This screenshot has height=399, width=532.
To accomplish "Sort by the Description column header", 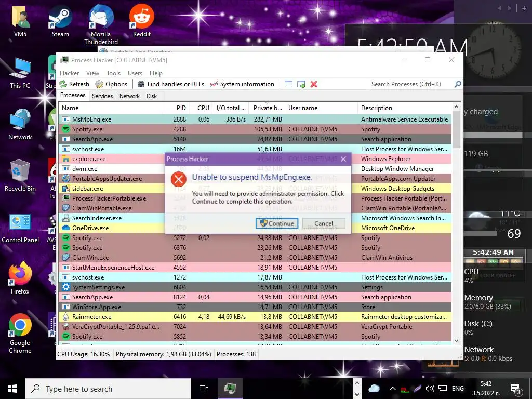I will click(404, 108).
